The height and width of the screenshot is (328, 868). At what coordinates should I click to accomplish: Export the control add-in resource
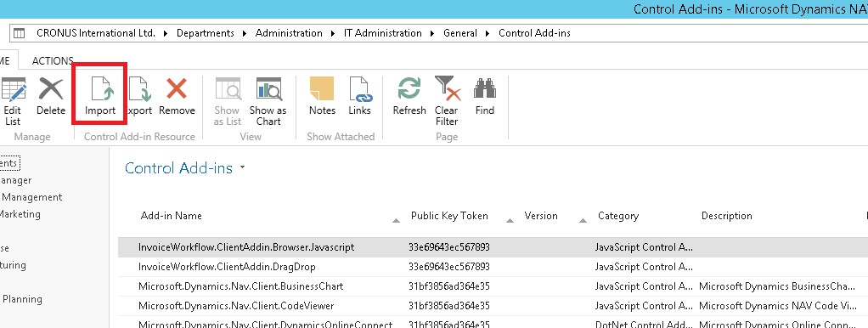(x=139, y=97)
